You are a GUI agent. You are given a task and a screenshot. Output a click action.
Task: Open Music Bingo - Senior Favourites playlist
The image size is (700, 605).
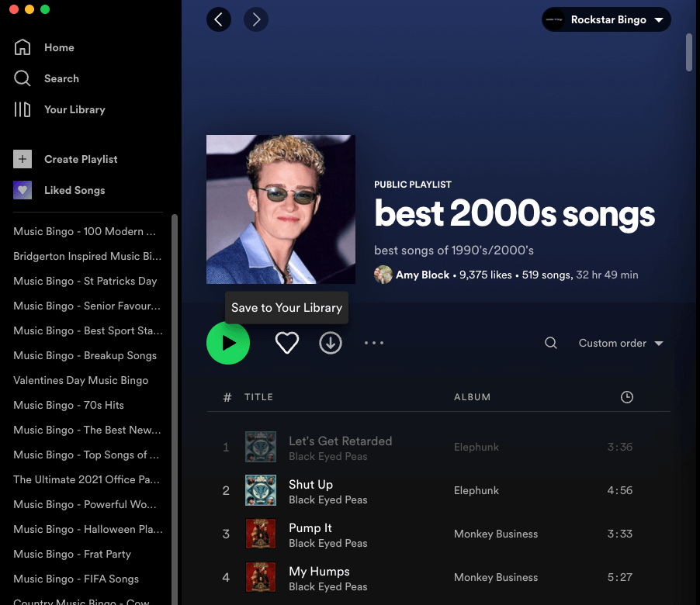point(87,306)
